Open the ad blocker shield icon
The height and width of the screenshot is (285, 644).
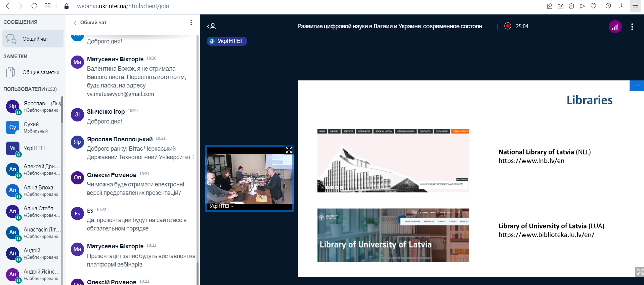571,6
